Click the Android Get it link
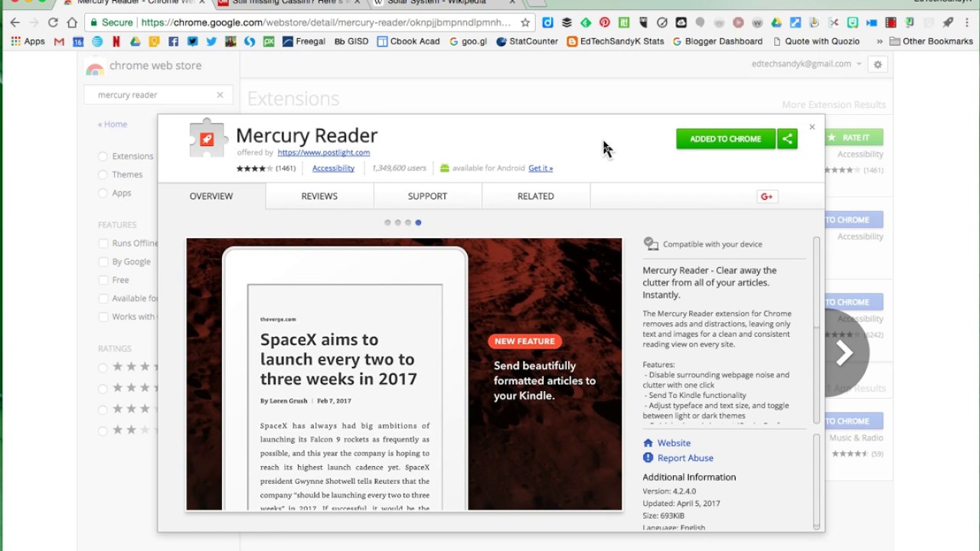Viewport: 980px width, 551px height. [541, 168]
